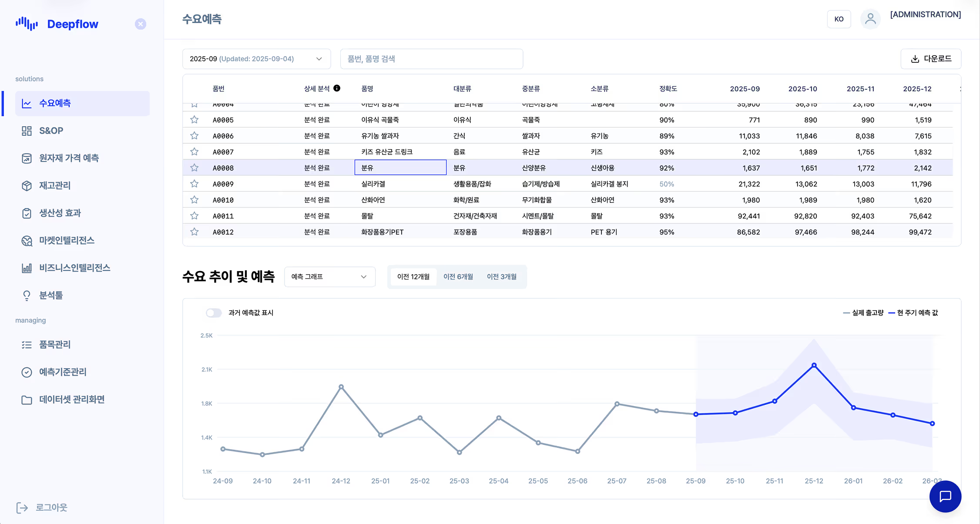Go to 마켓인텔리전스 menu item
Image resolution: width=980 pixels, height=524 pixels.
pyautogui.click(x=82, y=240)
